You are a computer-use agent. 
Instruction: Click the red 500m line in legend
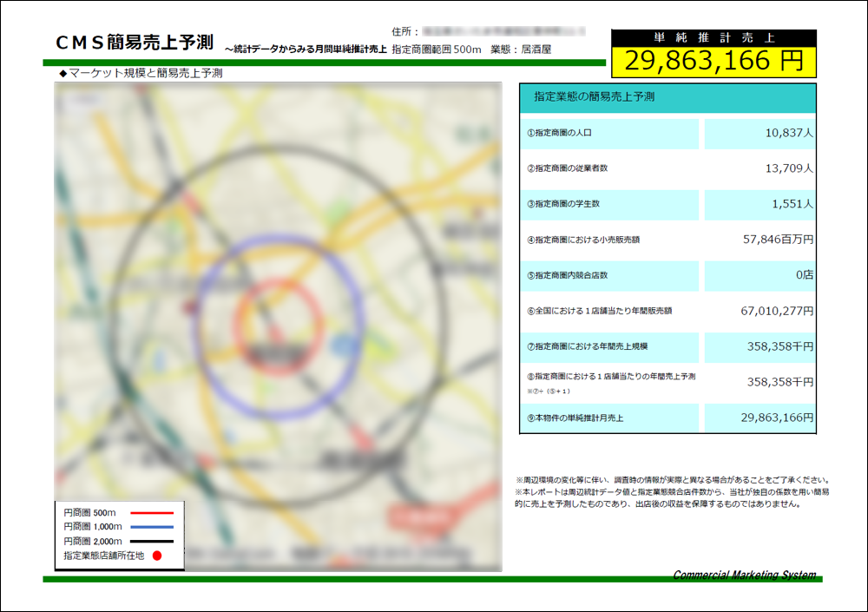click(x=152, y=513)
